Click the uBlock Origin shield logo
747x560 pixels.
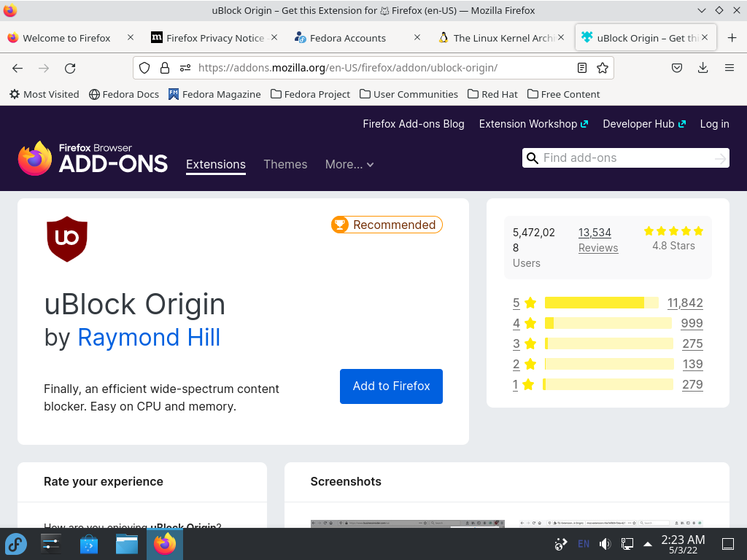click(x=67, y=239)
